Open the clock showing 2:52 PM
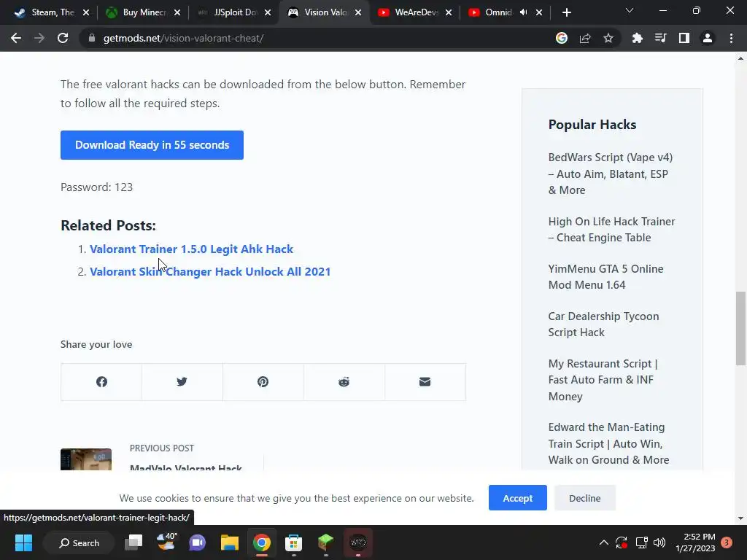Viewport: 747px width, 560px height. point(695,542)
